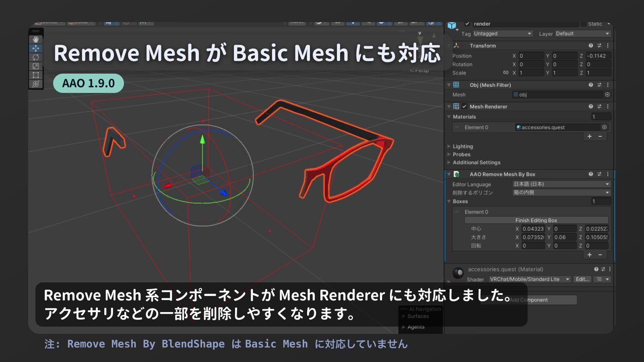The height and width of the screenshot is (362, 644).
Task: Click object picker for accessories.quest material
Action: (x=604, y=127)
